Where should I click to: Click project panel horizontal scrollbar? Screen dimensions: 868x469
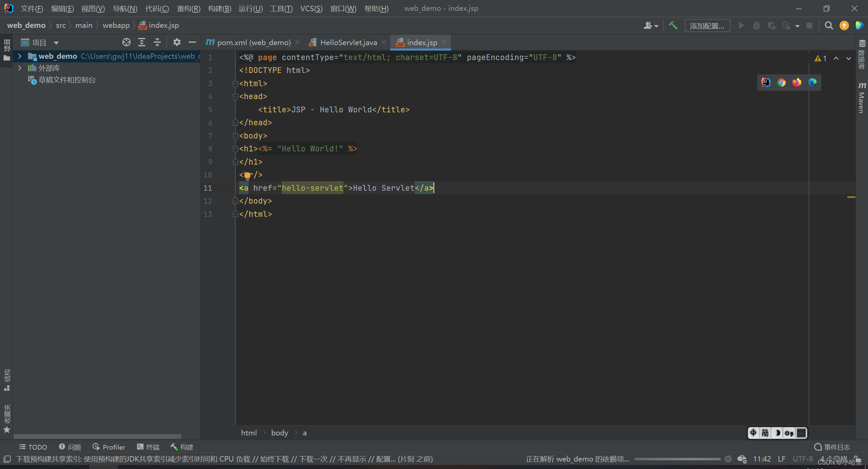97,436
